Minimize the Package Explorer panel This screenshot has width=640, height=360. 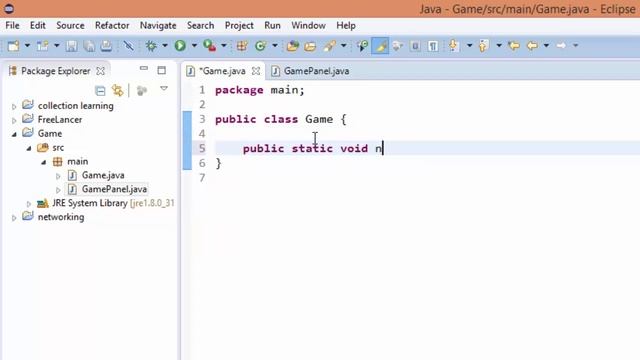pyautogui.click(x=144, y=69)
